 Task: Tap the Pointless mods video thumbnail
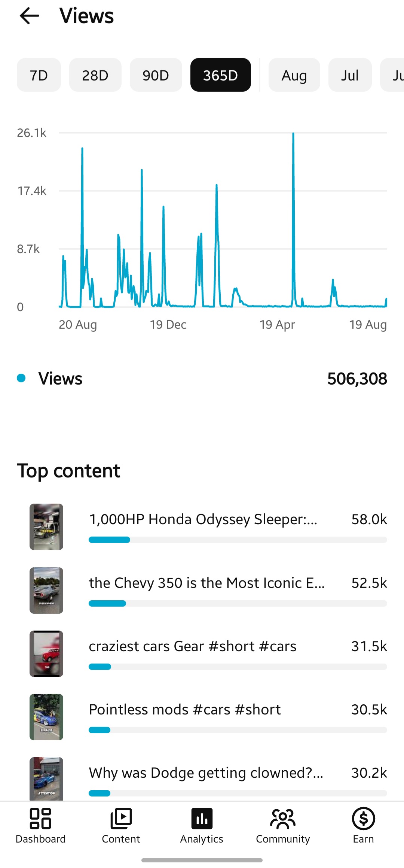tap(46, 717)
